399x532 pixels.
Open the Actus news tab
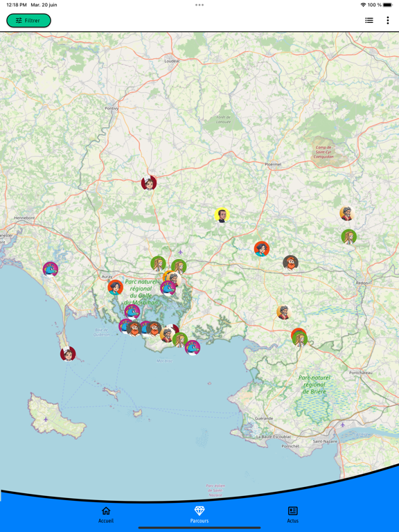292,515
